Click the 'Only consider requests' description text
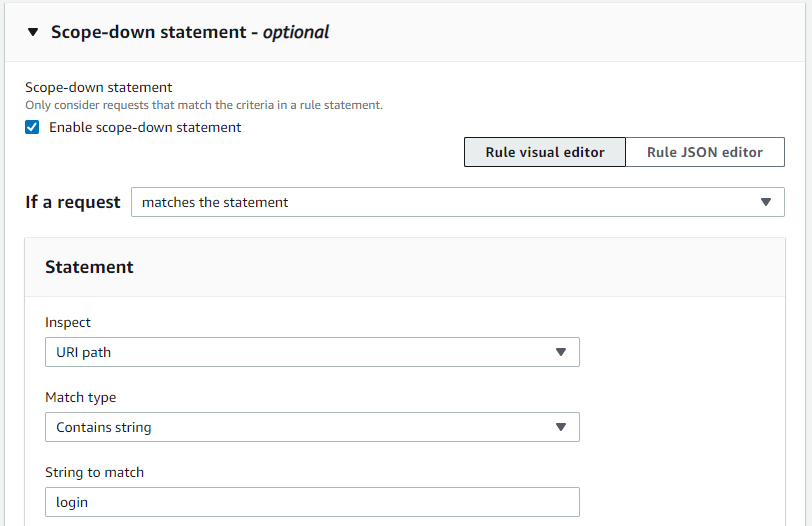 pos(204,105)
